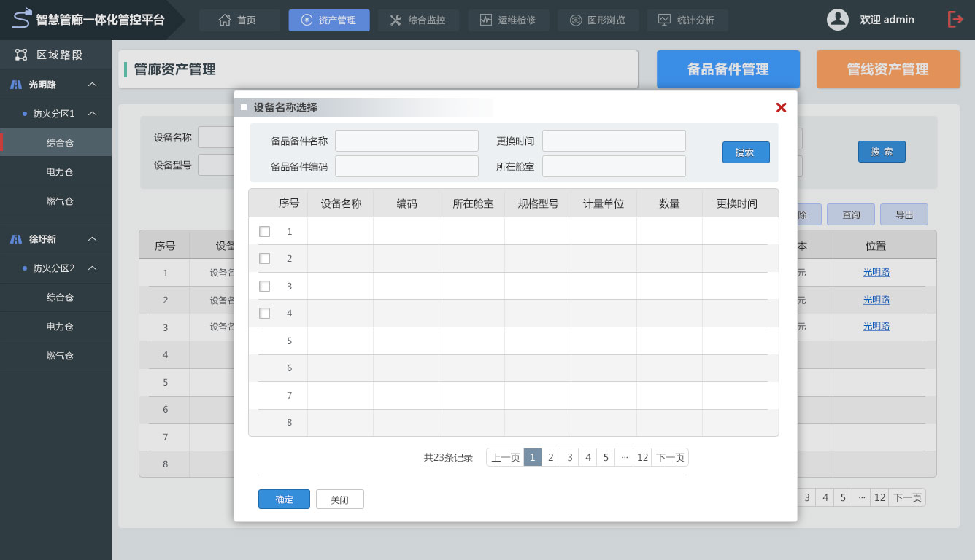This screenshot has width=975, height=560.
Task: Select the row 4 checkbox
Action: pos(265,314)
